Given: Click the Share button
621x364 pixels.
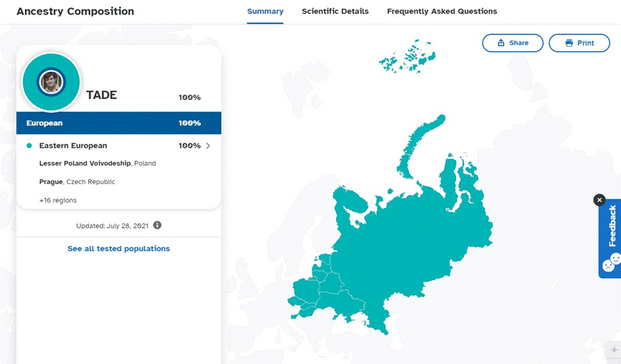Looking at the screenshot, I should [x=512, y=43].
